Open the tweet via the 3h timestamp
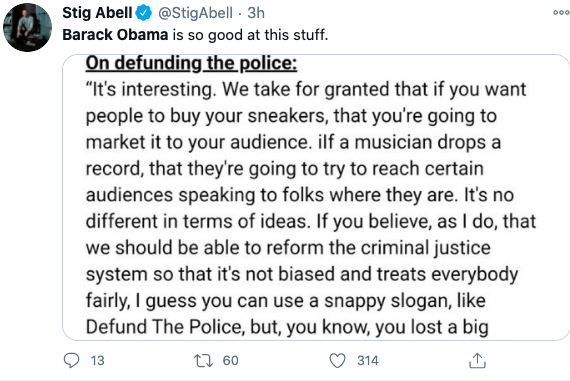Image resolution: width=570 pixels, height=381 pixels. tap(256, 13)
